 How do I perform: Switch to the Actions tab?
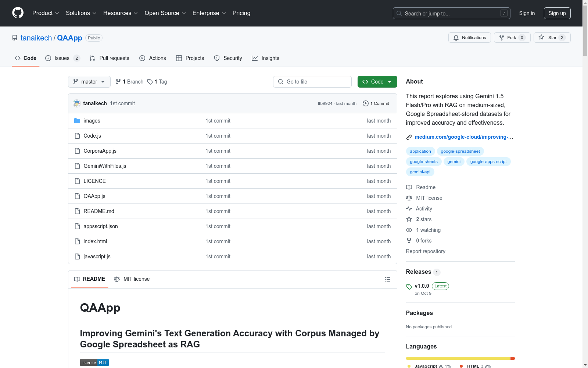(x=153, y=58)
